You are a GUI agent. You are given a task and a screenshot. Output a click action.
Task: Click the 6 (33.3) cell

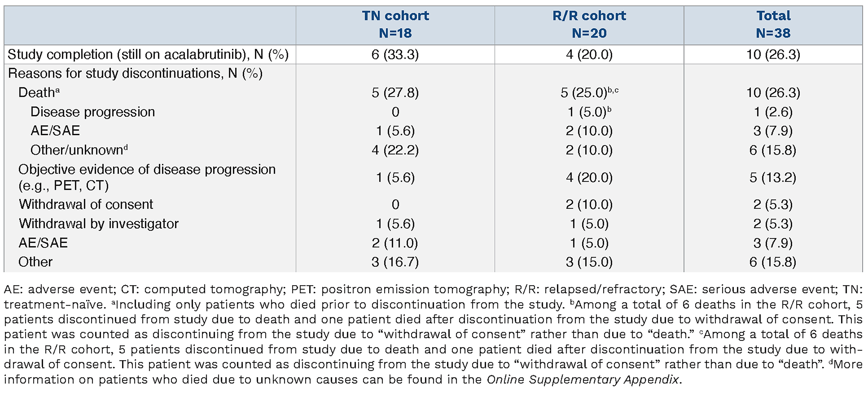click(395, 54)
